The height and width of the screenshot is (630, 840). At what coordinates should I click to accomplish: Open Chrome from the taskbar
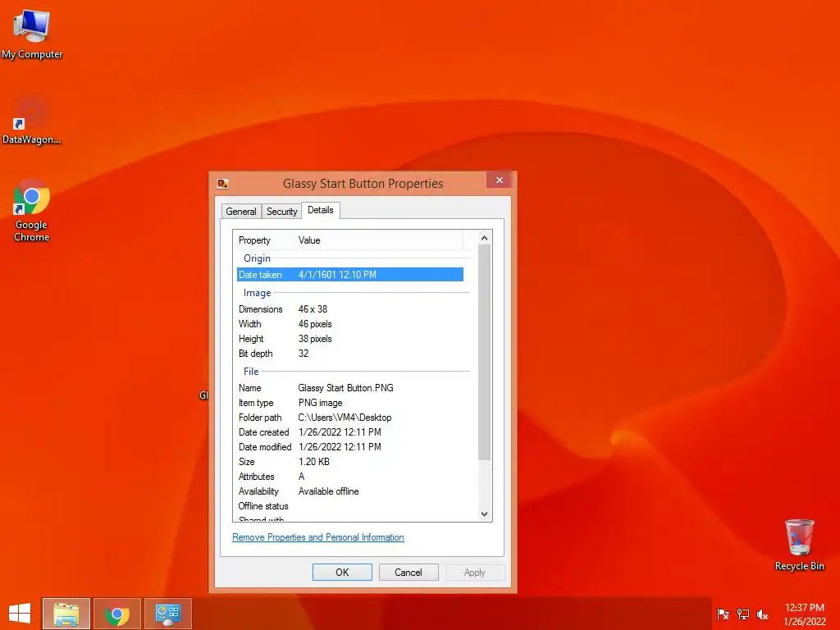pos(117,614)
